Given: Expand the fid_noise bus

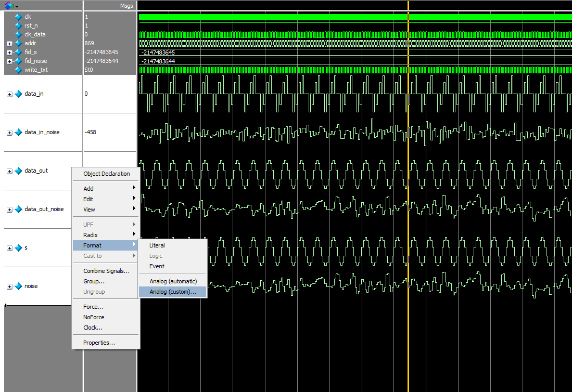Looking at the screenshot, I should pyautogui.click(x=9, y=61).
